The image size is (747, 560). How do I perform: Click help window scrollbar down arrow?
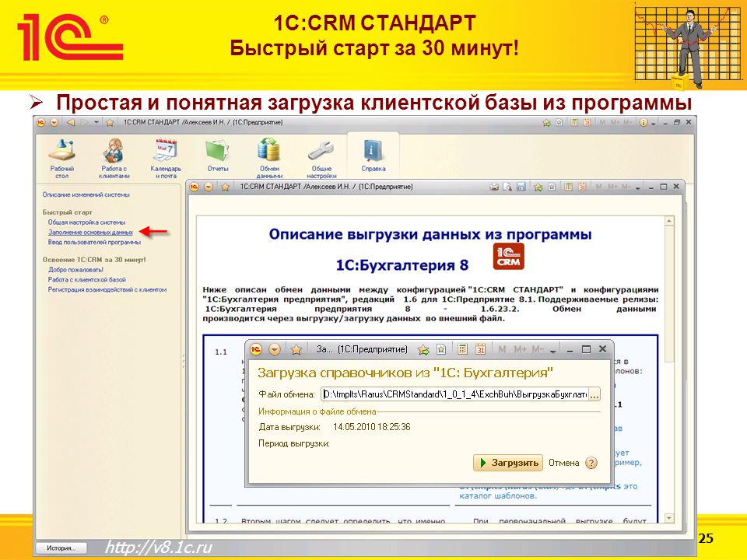669,518
